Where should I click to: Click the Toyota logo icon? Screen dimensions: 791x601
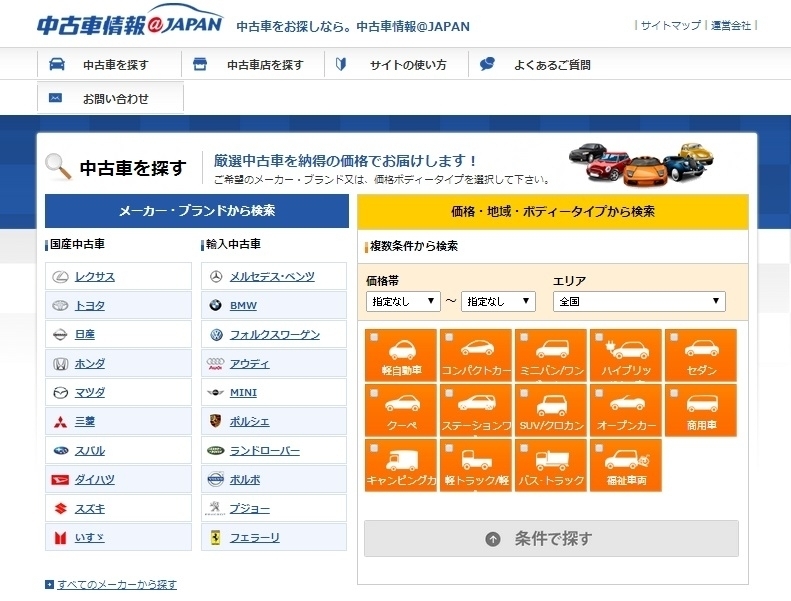click(x=61, y=305)
